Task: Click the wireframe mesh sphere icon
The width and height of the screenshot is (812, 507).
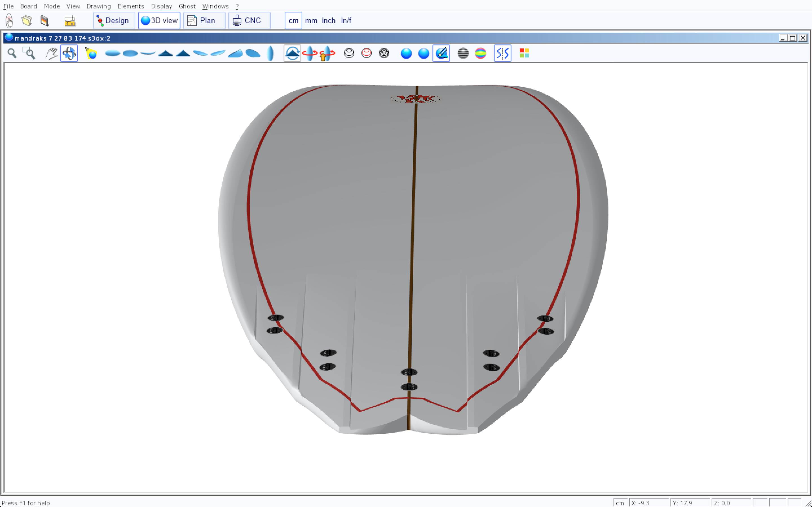Action: [x=384, y=53]
